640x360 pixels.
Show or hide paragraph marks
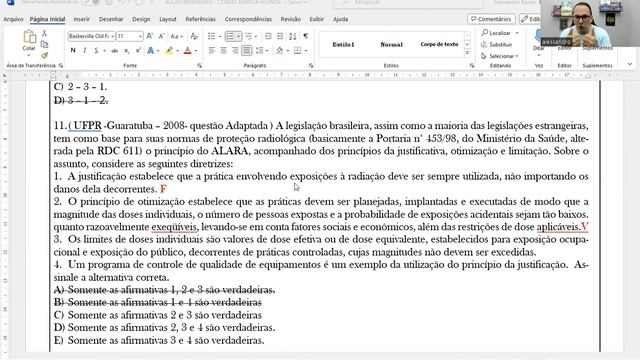pos(305,36)
